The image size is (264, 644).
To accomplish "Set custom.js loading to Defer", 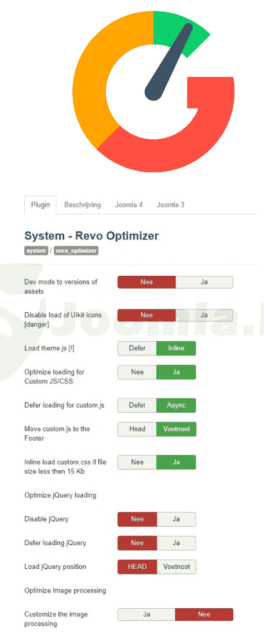I will [x=137, y=405].
